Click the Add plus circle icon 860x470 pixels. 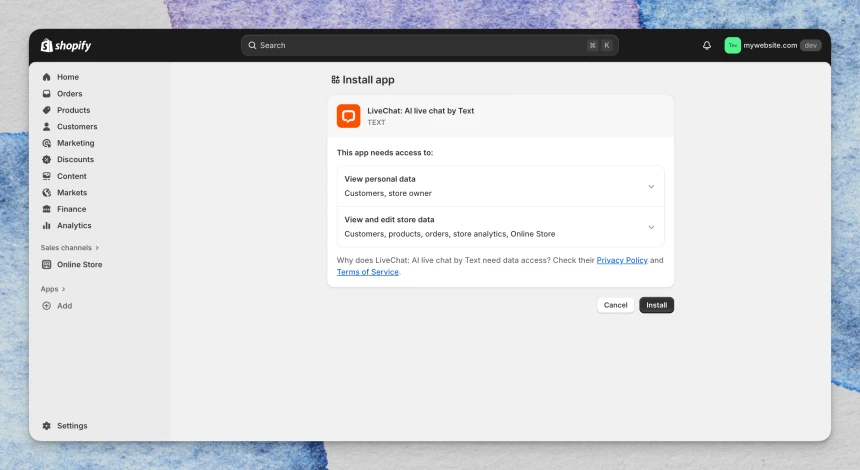click(47, 306)
